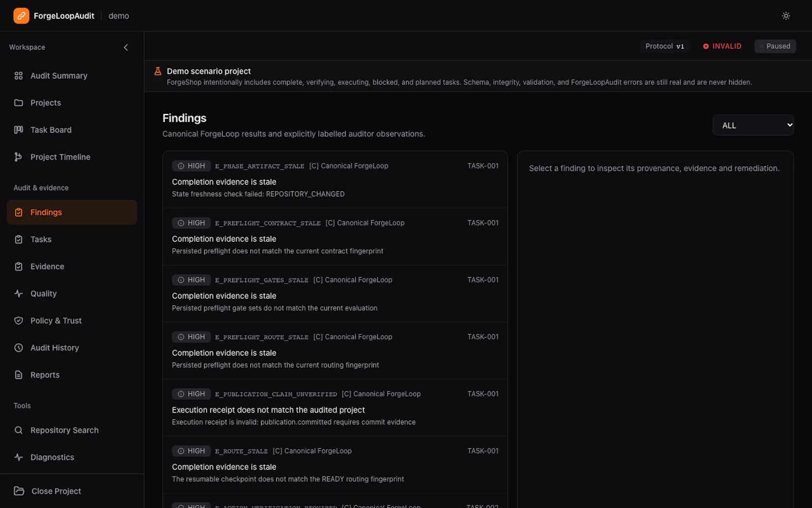
Task: Open the E_ROUTE_STALE finding
Action: 335,464
